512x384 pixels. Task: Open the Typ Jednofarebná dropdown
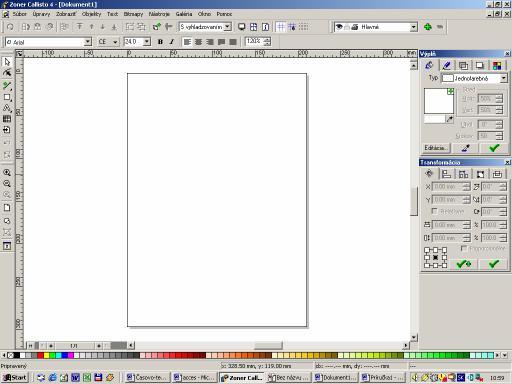point(504,78)
